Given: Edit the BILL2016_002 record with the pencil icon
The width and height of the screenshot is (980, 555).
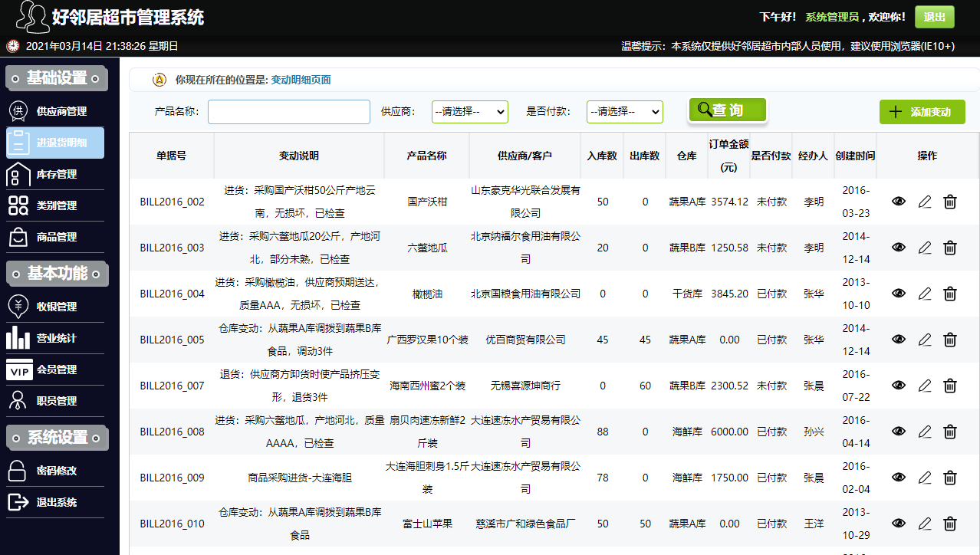Looking at the screenshot, I should (x=925, y=202).
